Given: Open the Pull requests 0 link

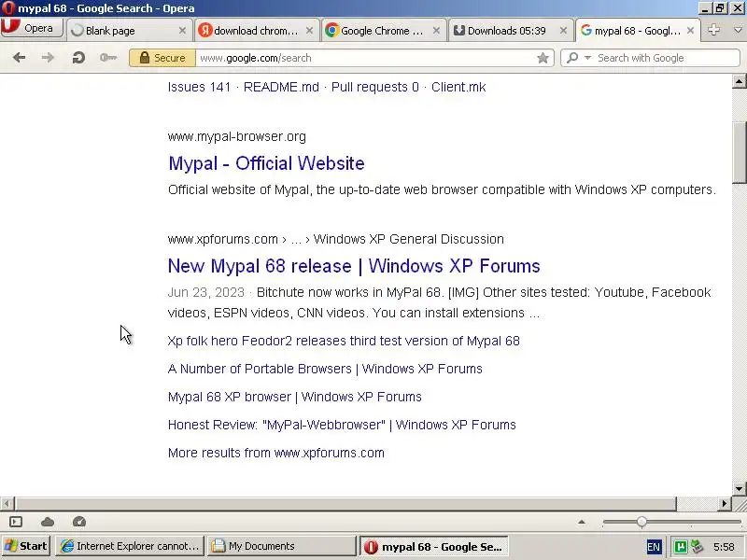Looking at the screenshot, I should tap(375, 87).
